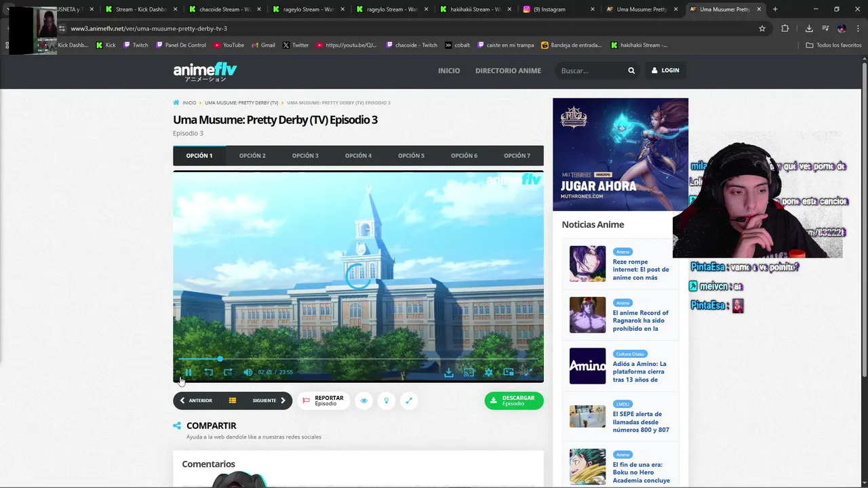Open a new browser tab
Screen dimensions: 868x488
pyautogui.click(x=775, y=9)
